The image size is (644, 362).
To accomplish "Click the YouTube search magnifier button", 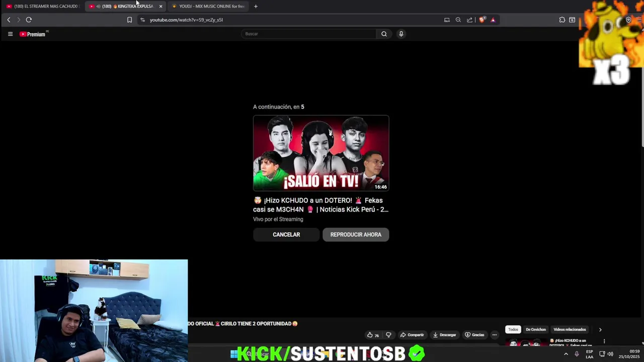I will pos(384,34).
